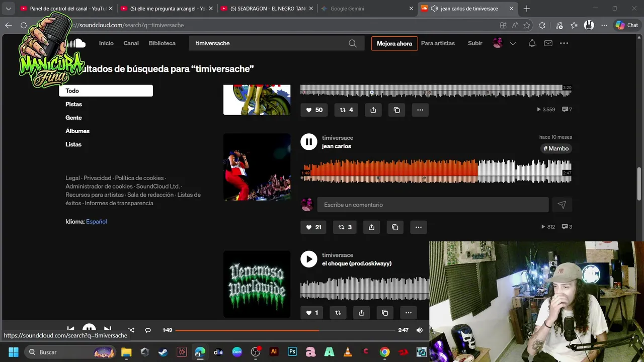The height and width of the screenshot is (362, 644).
Task: Repost jean carlos track showing 3 reposts
Action: click(345, 227)
